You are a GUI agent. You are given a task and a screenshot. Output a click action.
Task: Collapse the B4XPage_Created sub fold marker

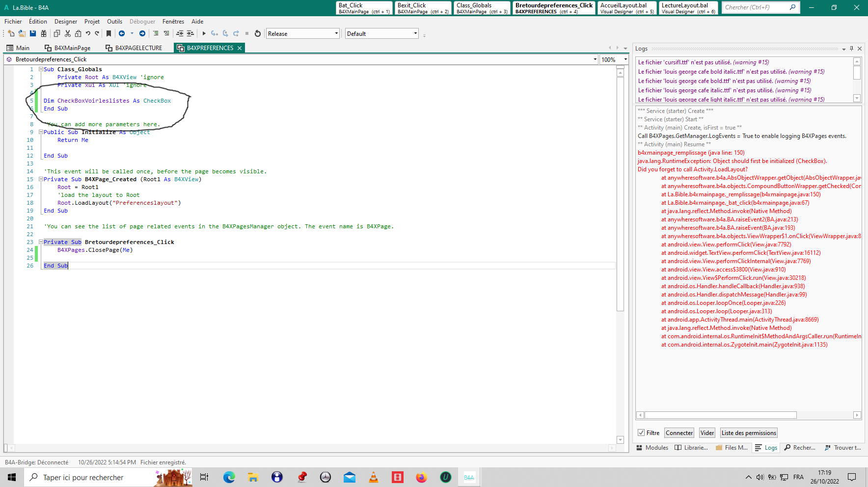pyautogui.click(x=41, y=179)
